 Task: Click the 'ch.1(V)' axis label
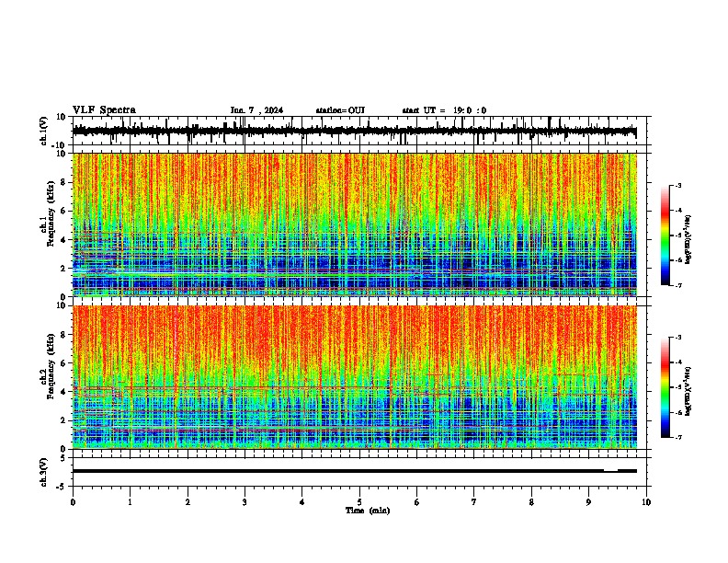point(44,131)
